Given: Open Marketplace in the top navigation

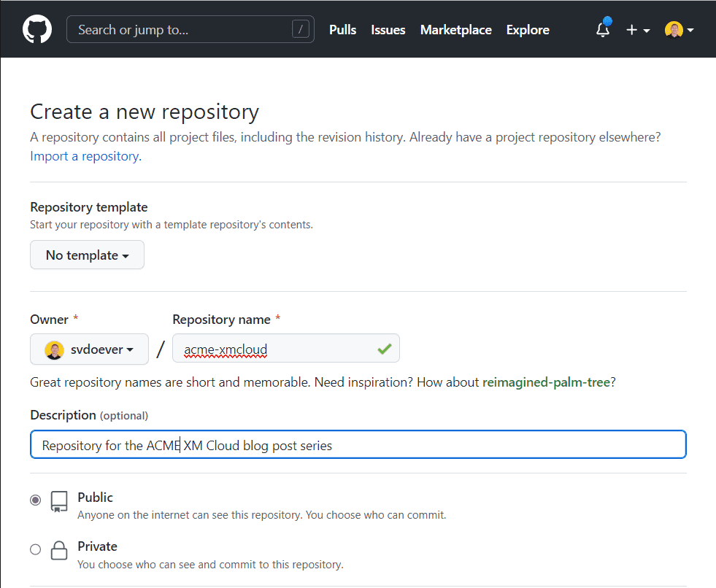Looking at the screenshot, I should point(455,30).
